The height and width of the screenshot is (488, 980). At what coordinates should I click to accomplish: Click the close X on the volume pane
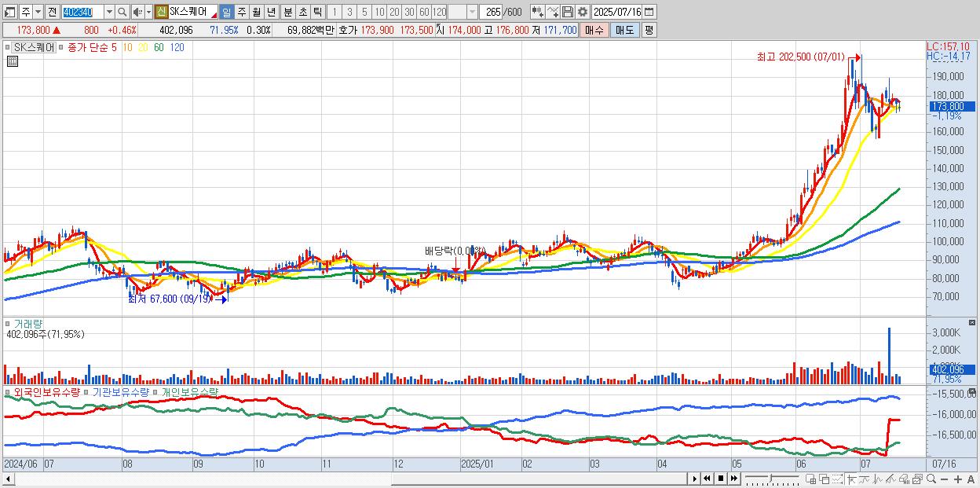tap(972, 323)
